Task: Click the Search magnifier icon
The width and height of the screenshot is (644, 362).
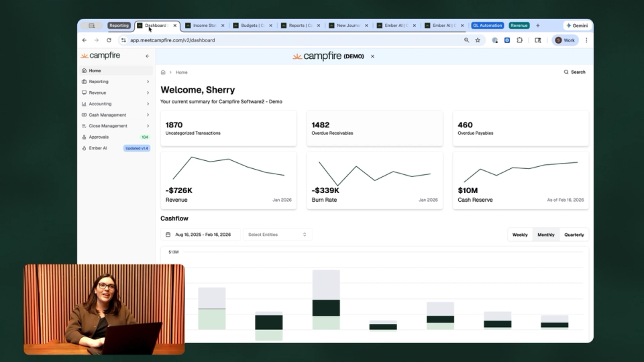Action: click(x=566, y=72)
